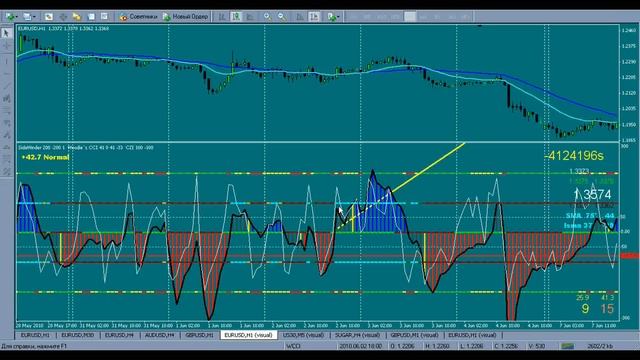Click the Zoom In magnifier icon
The width and height of the screenshot is (640, 360).
[x=267, y=17]
